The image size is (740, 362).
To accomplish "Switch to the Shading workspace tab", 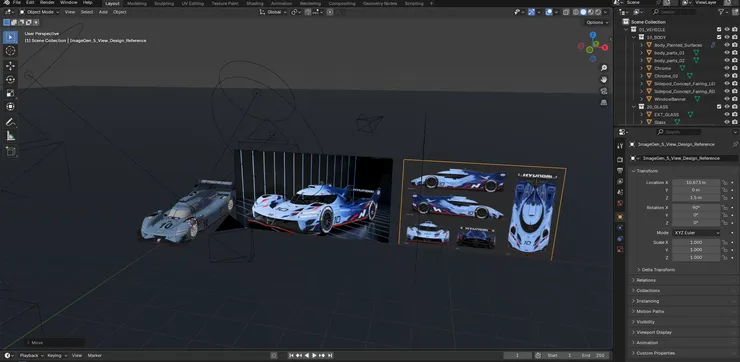I will 255,3.
